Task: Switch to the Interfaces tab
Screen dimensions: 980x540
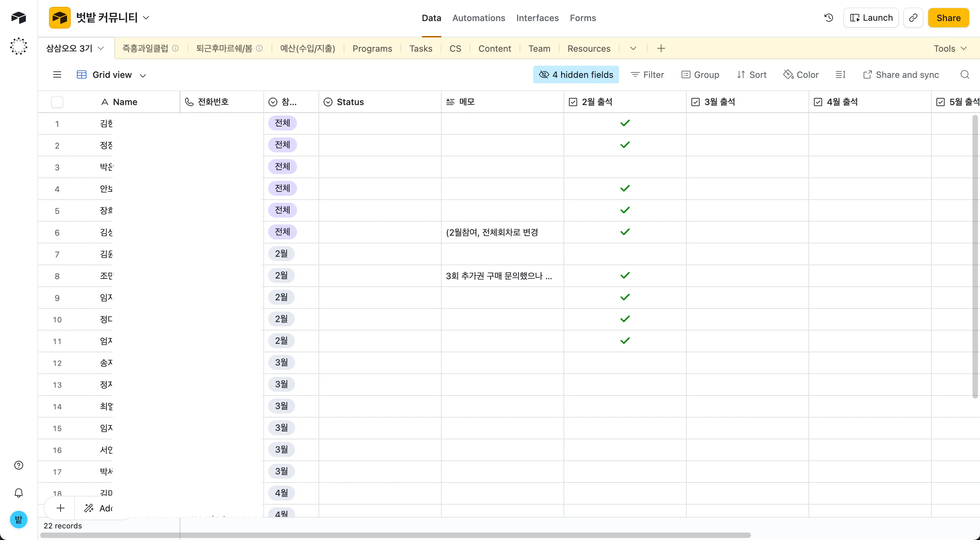Action: 537,18
